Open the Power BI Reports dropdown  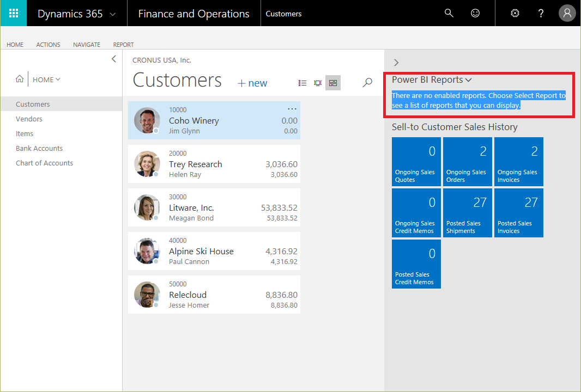(x=432, y=80)
